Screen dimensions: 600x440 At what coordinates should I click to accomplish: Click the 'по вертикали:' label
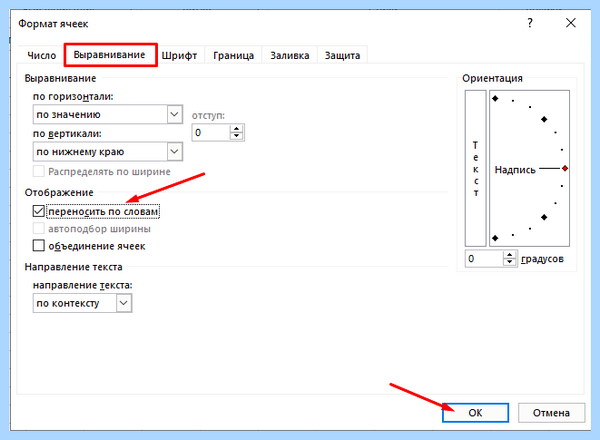[x=67, y=134]
